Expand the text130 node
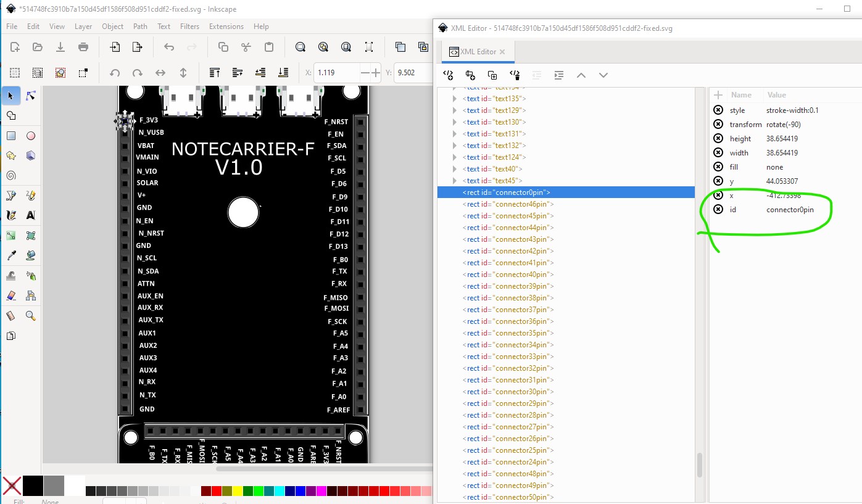 click(455, 122)
